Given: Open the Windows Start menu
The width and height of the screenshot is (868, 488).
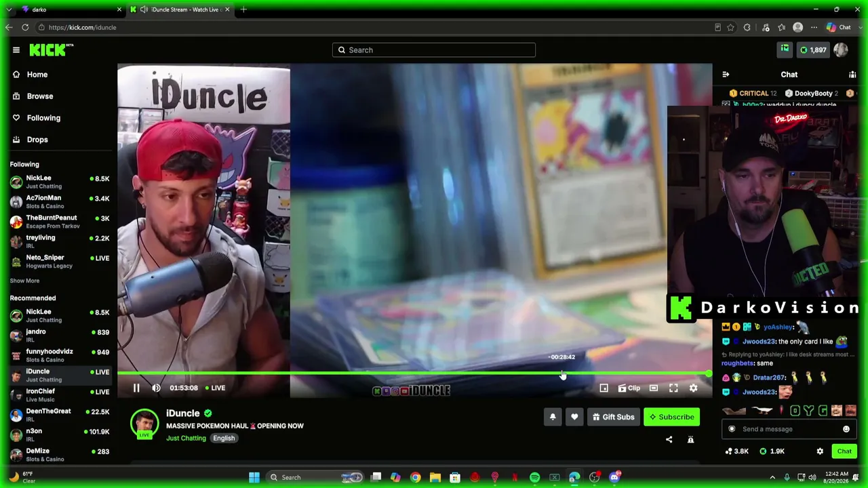Looking at the screenshot, I should tap(254, 477).
